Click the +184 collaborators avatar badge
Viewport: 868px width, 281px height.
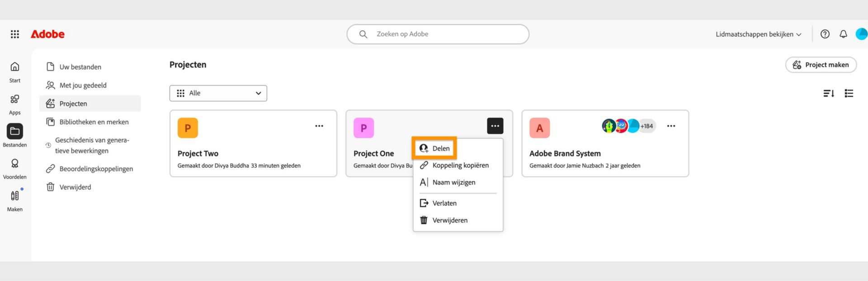tap(646, 126)
